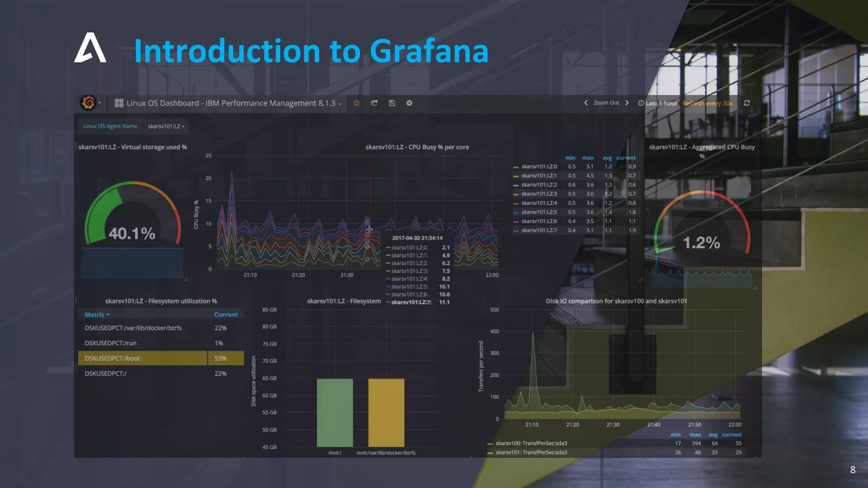Screen dimensions: 868x488
Task: Click the clock icon of time picker
Action: point(641,103)
